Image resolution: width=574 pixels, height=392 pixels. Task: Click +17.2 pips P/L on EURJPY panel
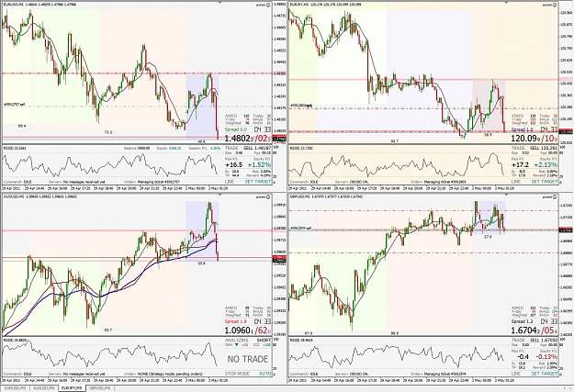coord(520,165)
